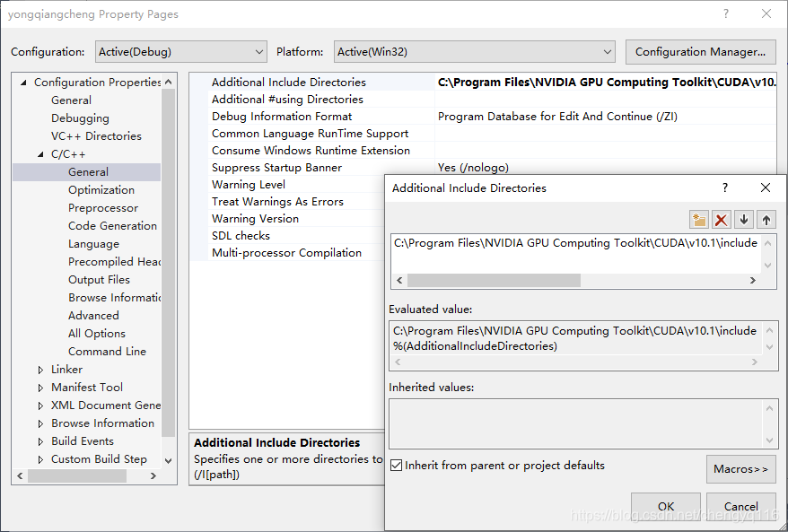Select the Debugging tree item
Image resolution: width=788 pixels, height=532 pixels.
pos(80,118)
